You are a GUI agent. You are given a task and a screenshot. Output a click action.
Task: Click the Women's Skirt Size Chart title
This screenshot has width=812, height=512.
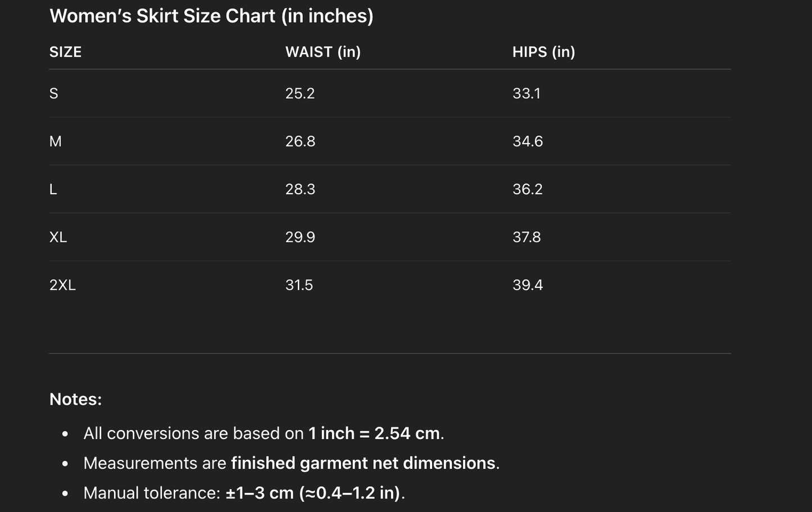coord(211,16)
